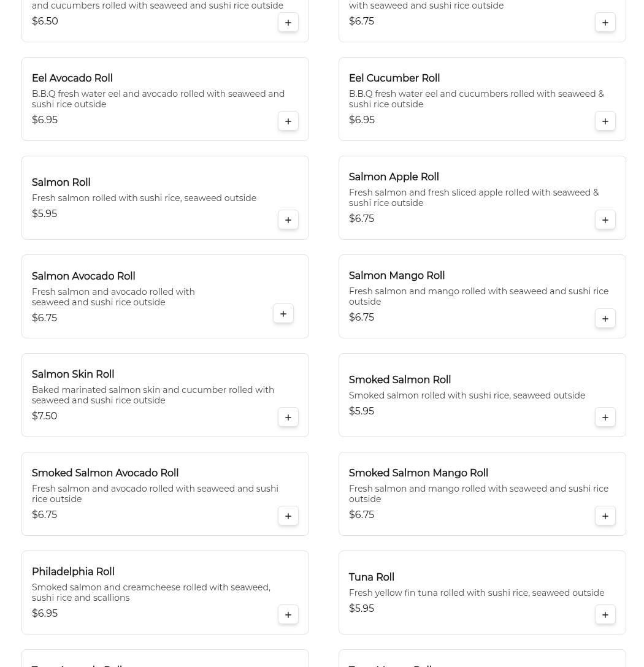Select the Philadelphia Roll heading
This screenshot has height=667, width=644.
pos(73,572)
